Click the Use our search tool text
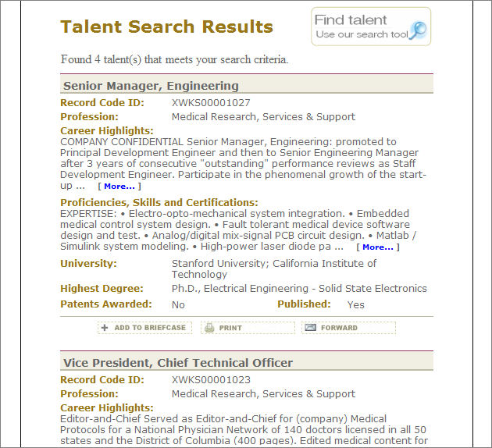492x448 pixels. (x=362, y=34)
